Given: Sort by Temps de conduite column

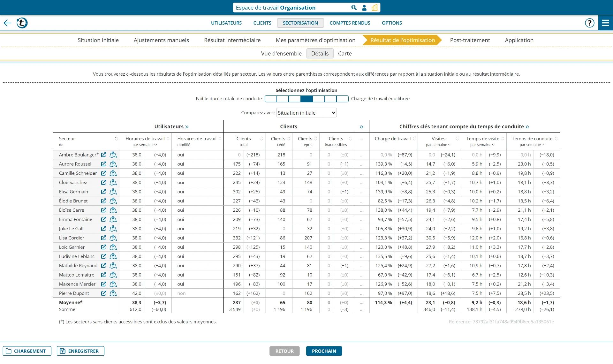Looking at the screenshot, I should (x=556, y=139).
